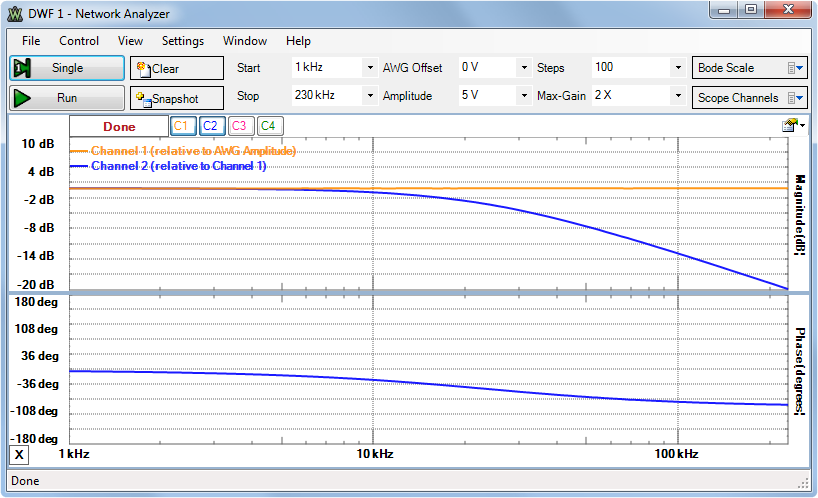Click the green Run arrow icon

pos(22,98)
